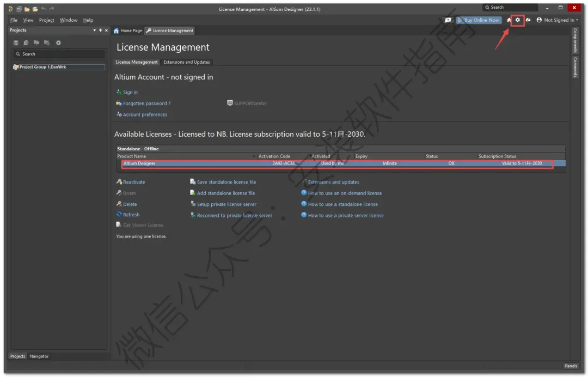Click the Redo arrow in title bar
588x377 pixels.
pos(52,9)
